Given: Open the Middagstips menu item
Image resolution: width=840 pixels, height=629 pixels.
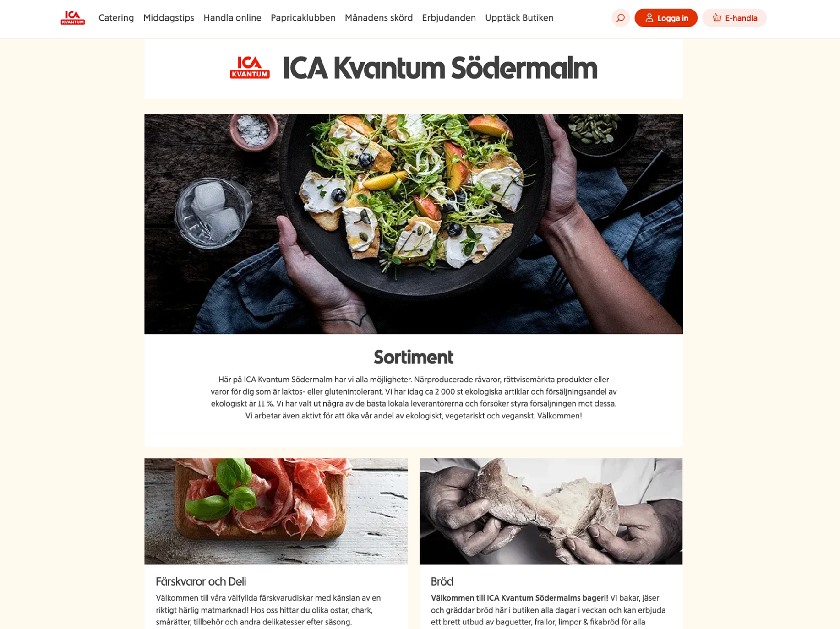Looking at the screenshot, I should (169, 18).
